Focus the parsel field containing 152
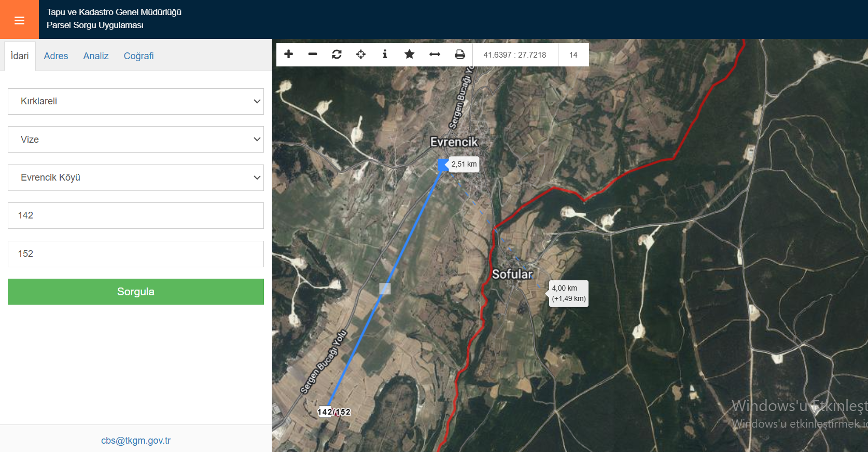The width and height of the screenshot is (868, 452). 136,254
